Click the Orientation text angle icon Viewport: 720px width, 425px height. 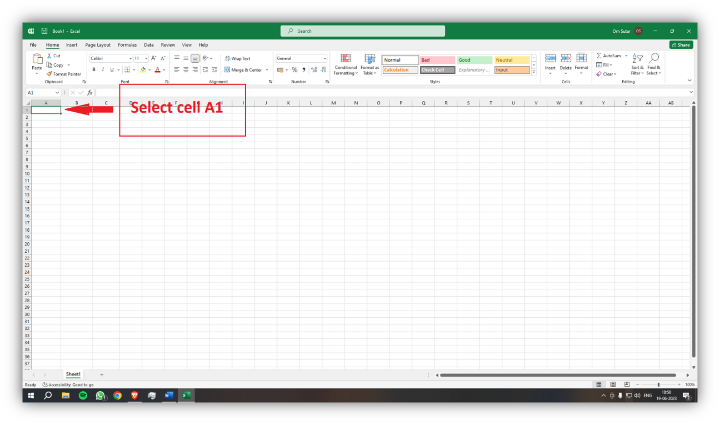206,58
